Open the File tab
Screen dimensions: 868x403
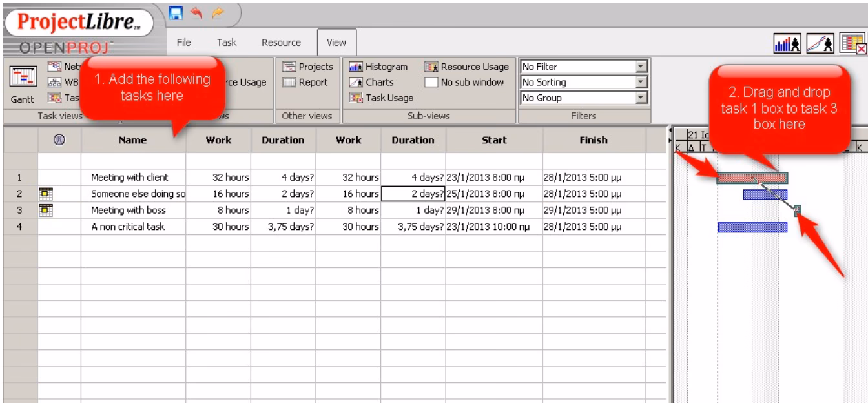click(183, 43)
